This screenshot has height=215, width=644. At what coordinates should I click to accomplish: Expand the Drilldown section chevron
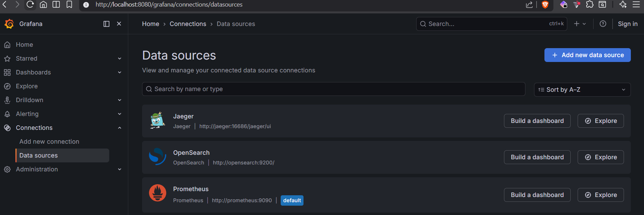click(120, 100)
